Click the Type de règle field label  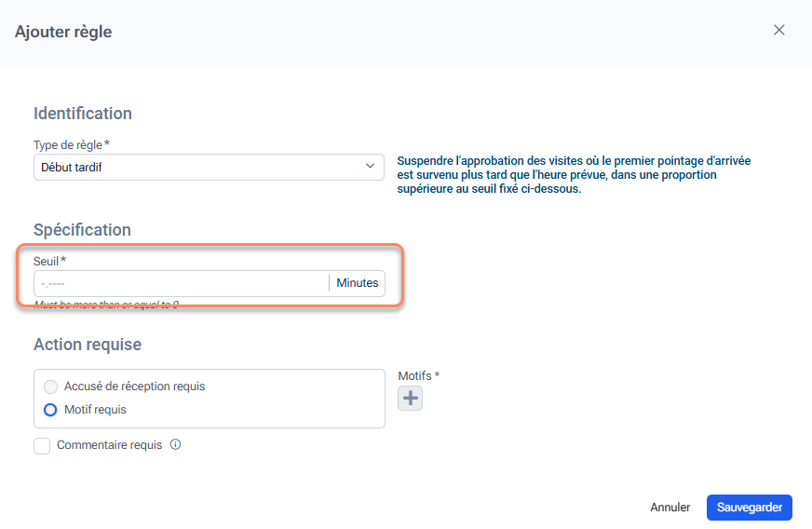pyautogui.click(x=68, y=144)
